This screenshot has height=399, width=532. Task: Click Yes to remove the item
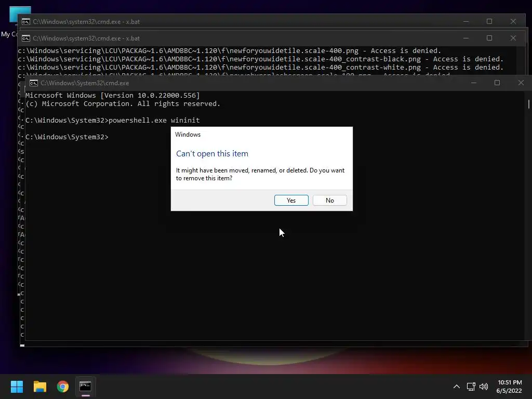(x=291, y=200)
